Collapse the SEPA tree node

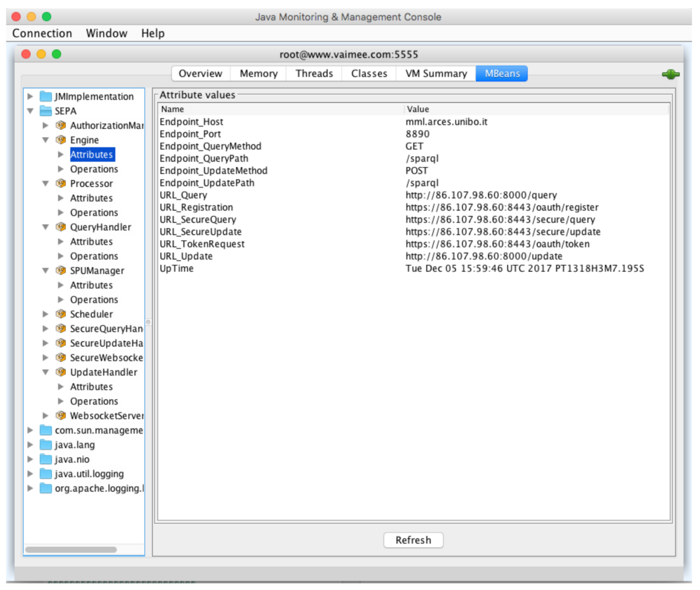30,111
